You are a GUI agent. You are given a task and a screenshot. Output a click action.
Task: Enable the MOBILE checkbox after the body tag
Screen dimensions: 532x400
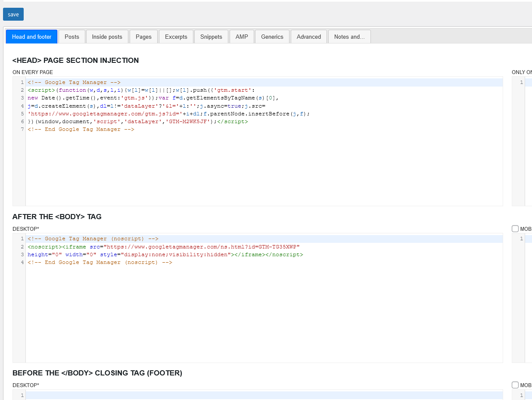tap(515, 229)
